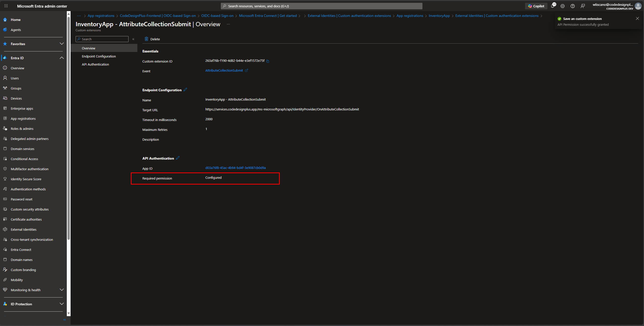Open breadcrumb ellipsis for hidden items
Viewport: 644px width, 326px height.
pyautogui.click(x=79, y=16)
